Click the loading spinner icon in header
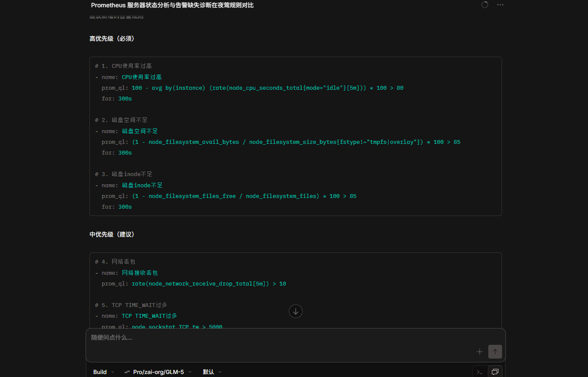Viewport: 588px width, 377px height. pyautogui.click(x=485, y=5)
